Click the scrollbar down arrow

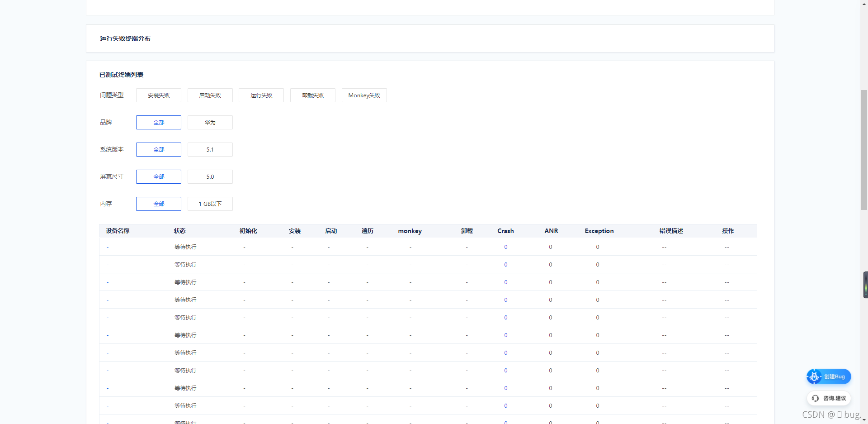tap(864, 420)
